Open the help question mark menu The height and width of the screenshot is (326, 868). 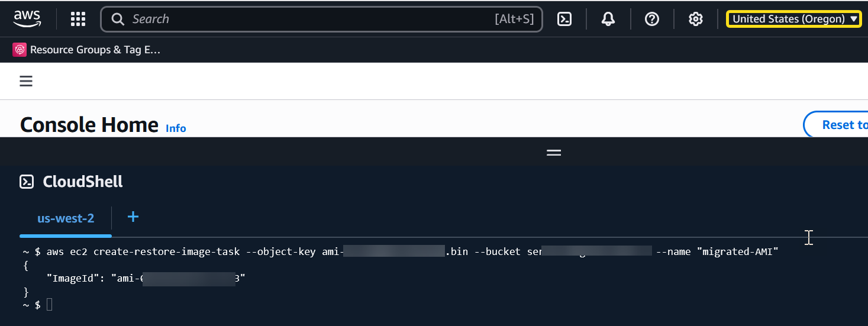point(652,19)
